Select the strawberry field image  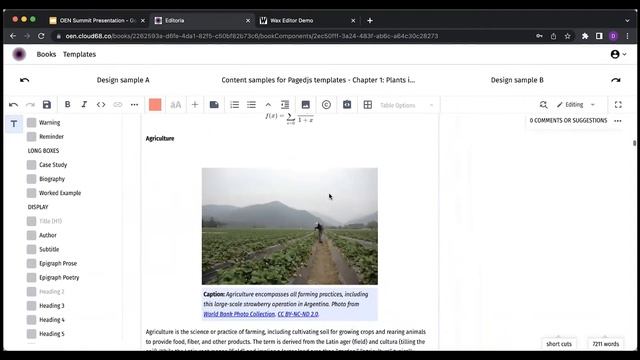tap(290, 226)
